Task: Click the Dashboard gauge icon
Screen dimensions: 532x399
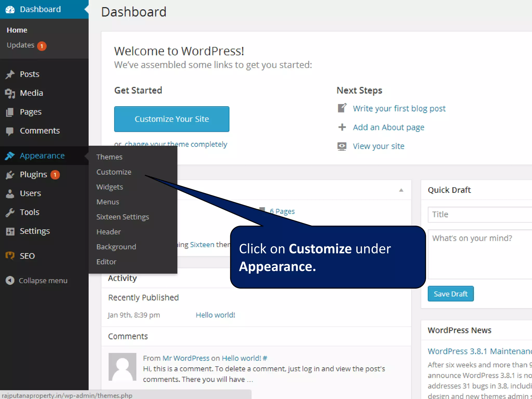Action: (10, 10)
